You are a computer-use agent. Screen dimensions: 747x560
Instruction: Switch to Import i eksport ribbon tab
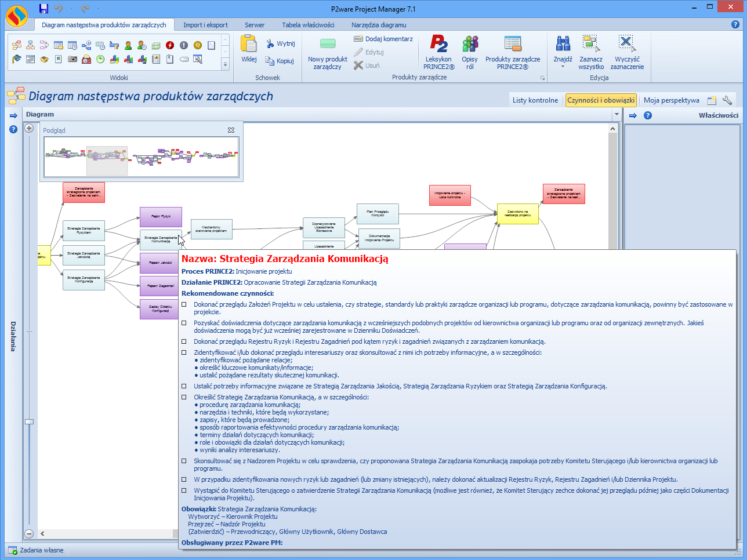[x=205, y=25]
